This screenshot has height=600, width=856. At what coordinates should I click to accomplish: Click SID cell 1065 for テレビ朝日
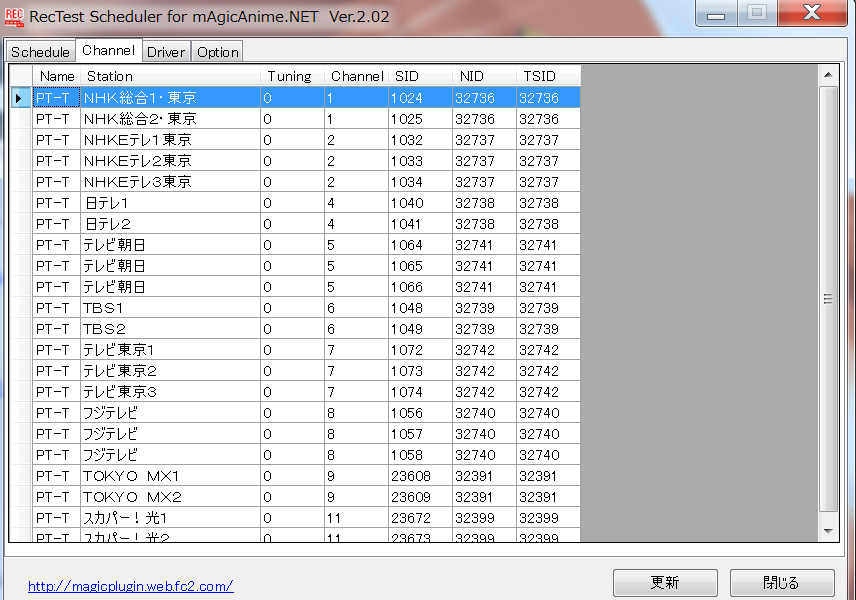click(x=420, y=266)
